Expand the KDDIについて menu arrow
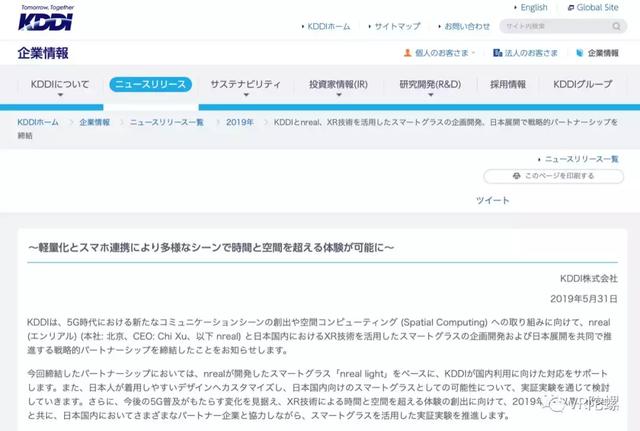640x431 pixels. [x=60, y=95]
